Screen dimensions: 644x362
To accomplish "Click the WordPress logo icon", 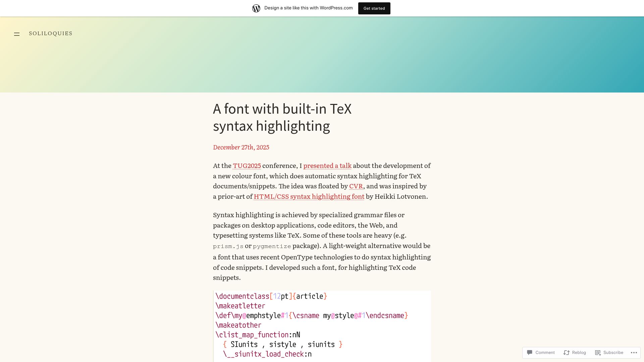I will pos(256,8).
